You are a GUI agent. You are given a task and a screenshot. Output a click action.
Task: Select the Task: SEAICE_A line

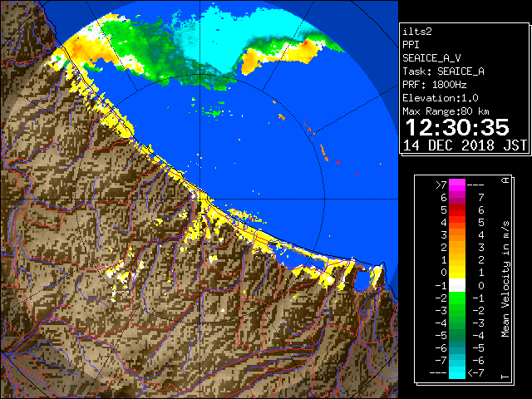[x=443, y=71]
